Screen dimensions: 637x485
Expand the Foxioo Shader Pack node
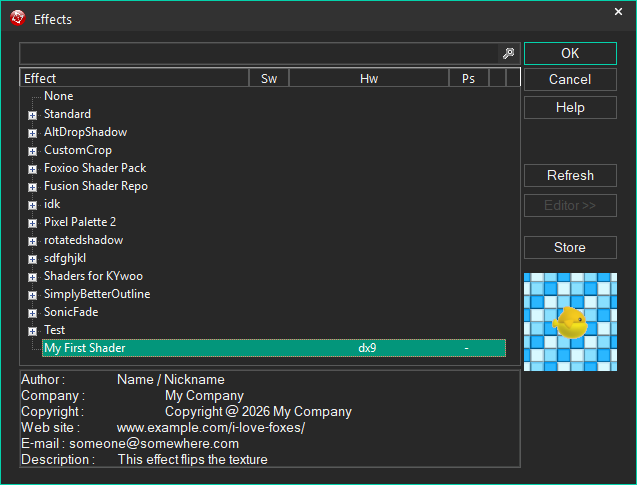click(x=32, y=169)
